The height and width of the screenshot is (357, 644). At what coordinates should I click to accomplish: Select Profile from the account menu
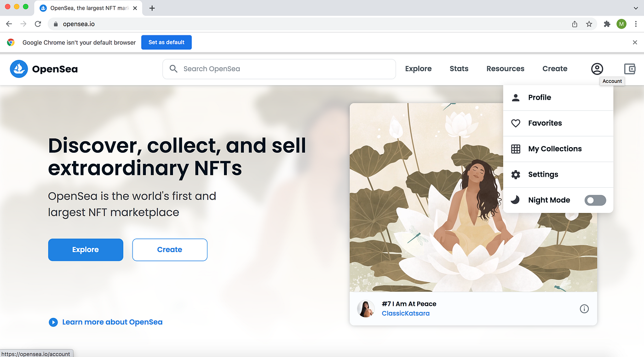[558, 98]
